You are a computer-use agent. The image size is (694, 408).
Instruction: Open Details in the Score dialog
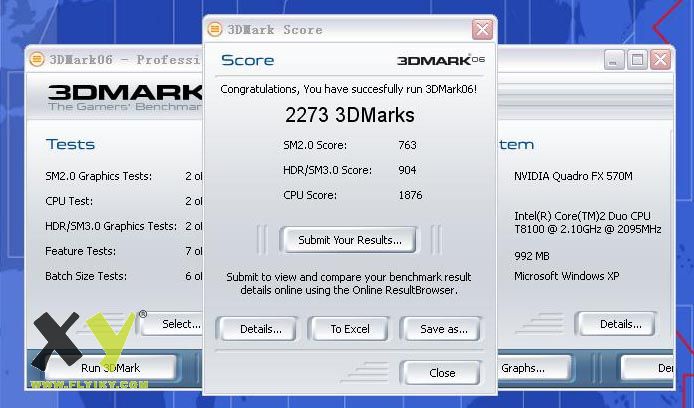260,329
